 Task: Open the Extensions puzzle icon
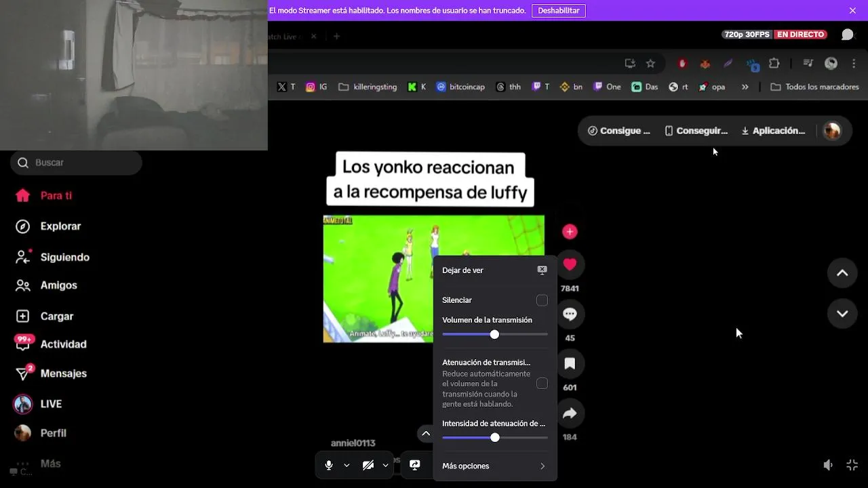774,64
